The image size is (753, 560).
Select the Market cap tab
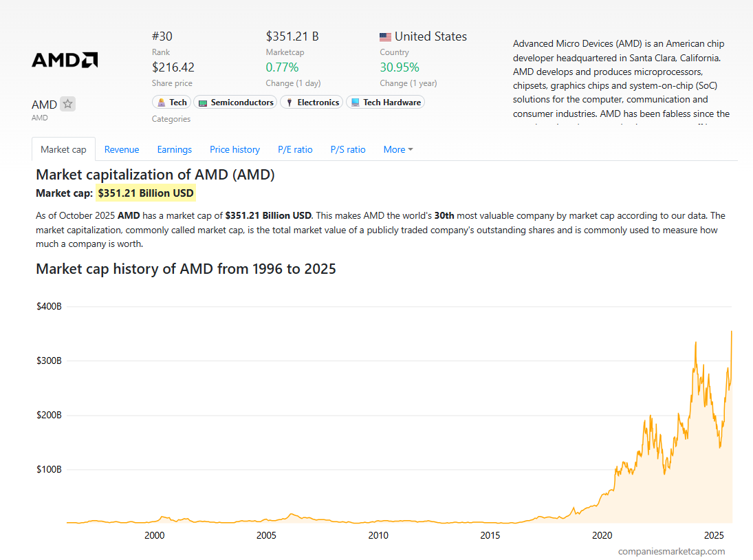click(x=63, y=149)
